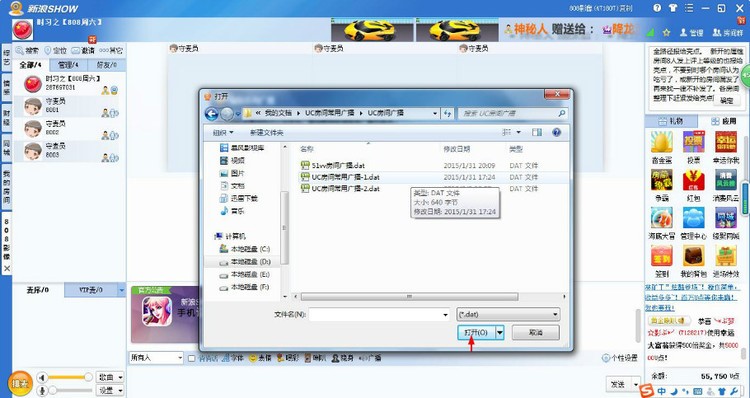
Task: Toggle the preview pane icon in dialog
Action: coord(537,133)
